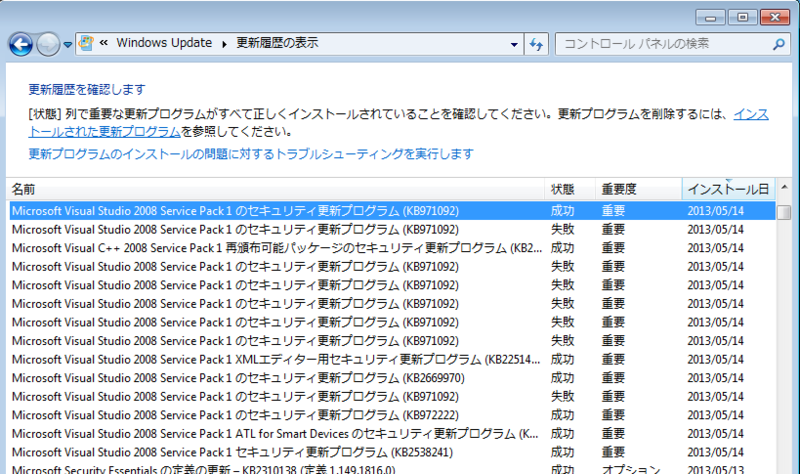Sort by the 状態 column header
The height and width of the screenshot is (474, 800).
(570, 189)
